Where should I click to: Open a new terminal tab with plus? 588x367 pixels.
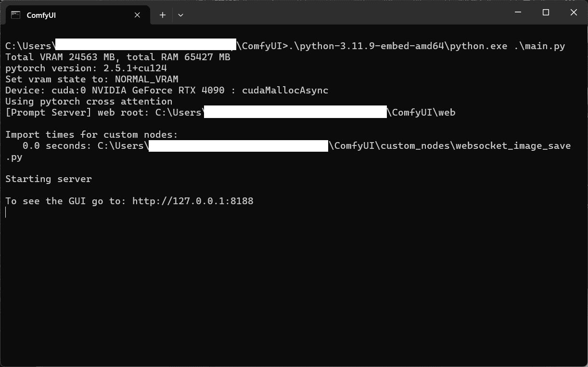coord(163,15)
